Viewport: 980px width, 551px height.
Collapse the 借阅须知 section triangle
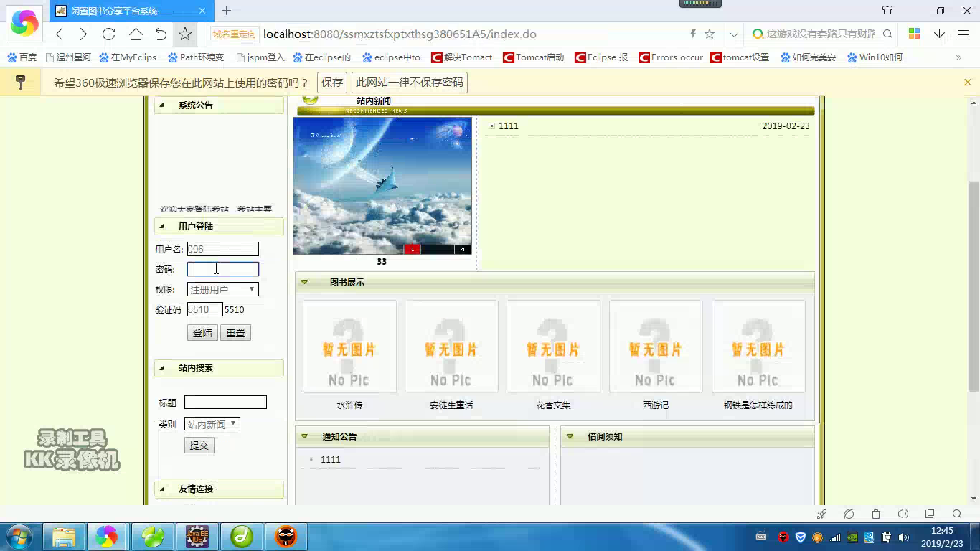pyautogui.click(x=569, y=436)
